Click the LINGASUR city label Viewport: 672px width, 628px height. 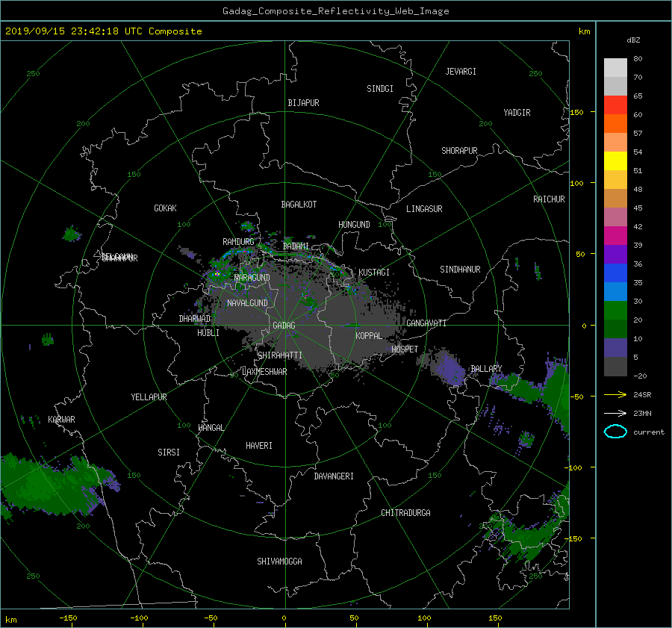(x=424, y=209)
